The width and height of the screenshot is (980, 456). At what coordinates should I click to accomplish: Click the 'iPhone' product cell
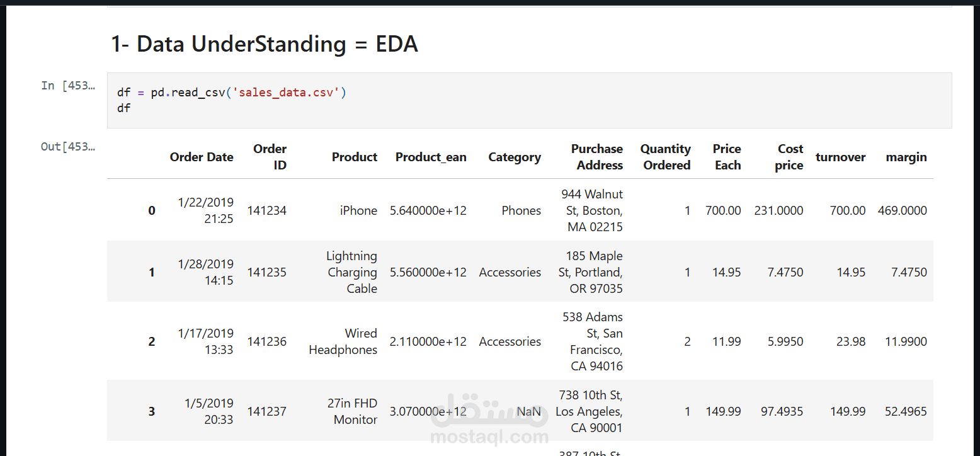click(x=358, y=210)
